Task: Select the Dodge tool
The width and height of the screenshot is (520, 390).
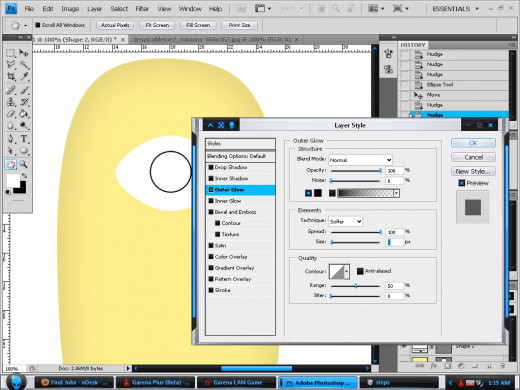Action: click(x=24, y=125)
